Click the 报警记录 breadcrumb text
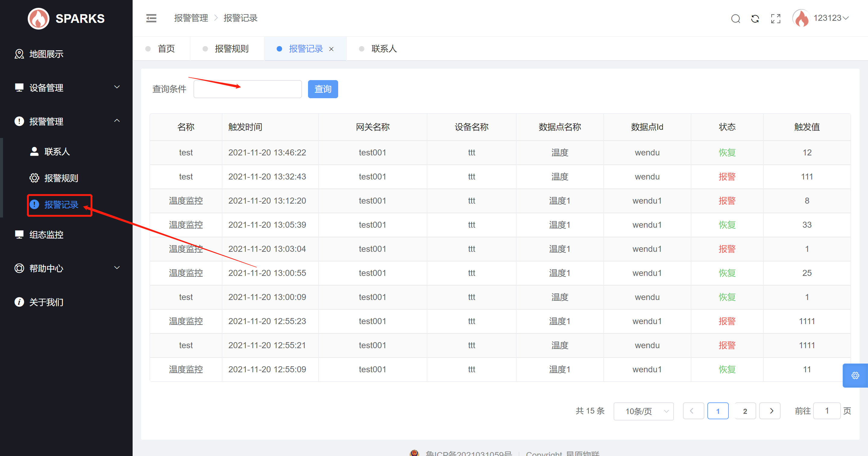 pyautogui.click(x=241, y=18)
